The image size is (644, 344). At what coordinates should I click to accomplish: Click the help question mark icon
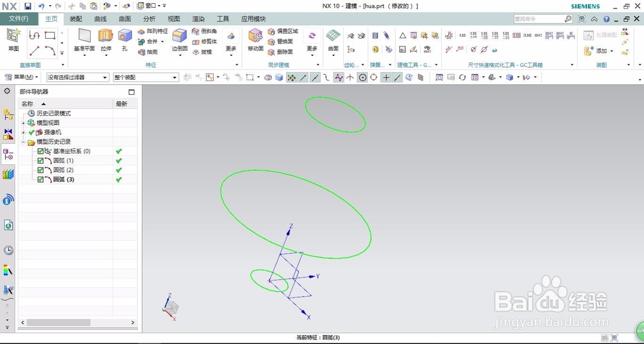coord(606,19)
